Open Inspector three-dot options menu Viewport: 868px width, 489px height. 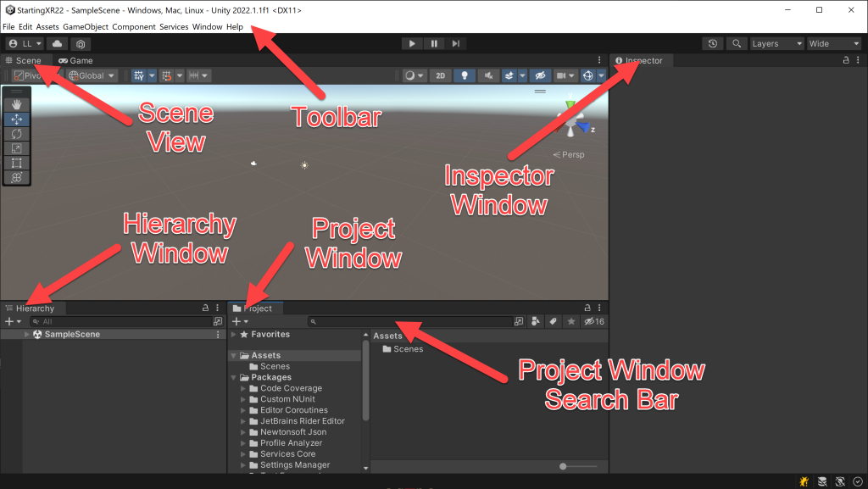click(858, 59)
